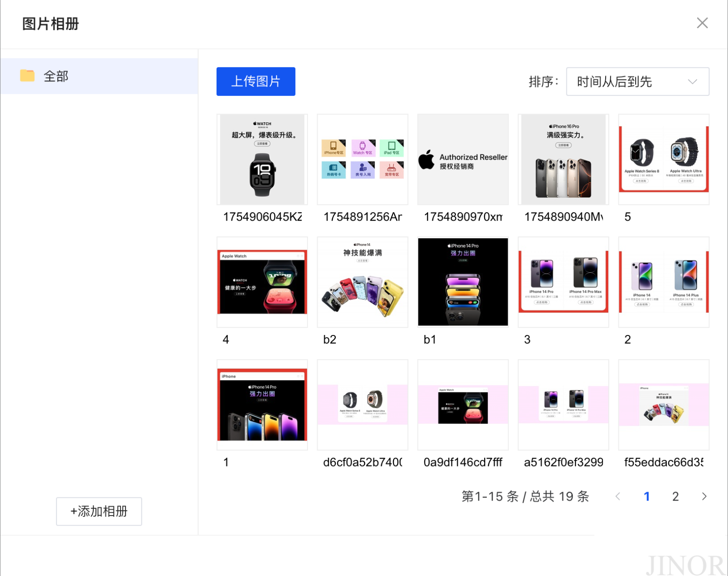Select the 0a9df146cd7fff thumbnail
This screenshot has height=576, width=728.
[x=463, y=405]
